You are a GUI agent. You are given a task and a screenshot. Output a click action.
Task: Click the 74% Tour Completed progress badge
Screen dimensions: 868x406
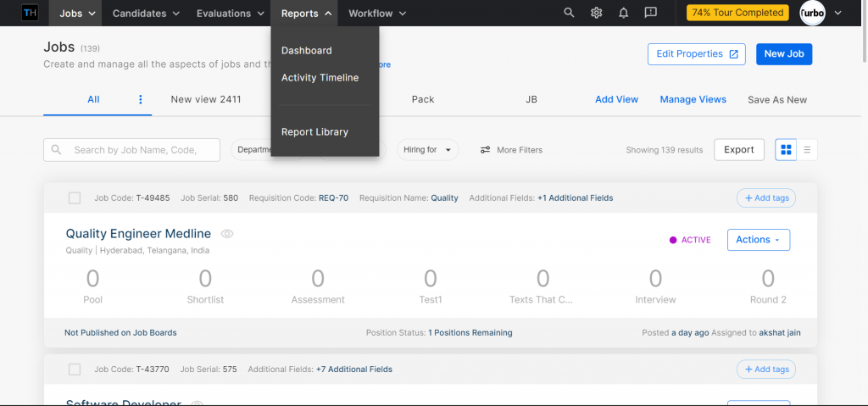[x=737, y=13]
